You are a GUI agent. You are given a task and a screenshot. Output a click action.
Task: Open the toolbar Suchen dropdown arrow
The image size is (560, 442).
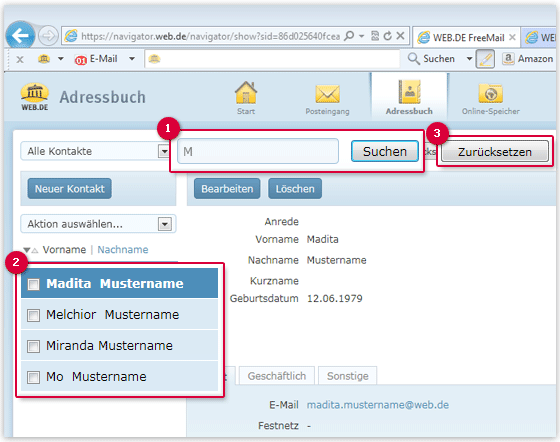[x=469, y=59]
